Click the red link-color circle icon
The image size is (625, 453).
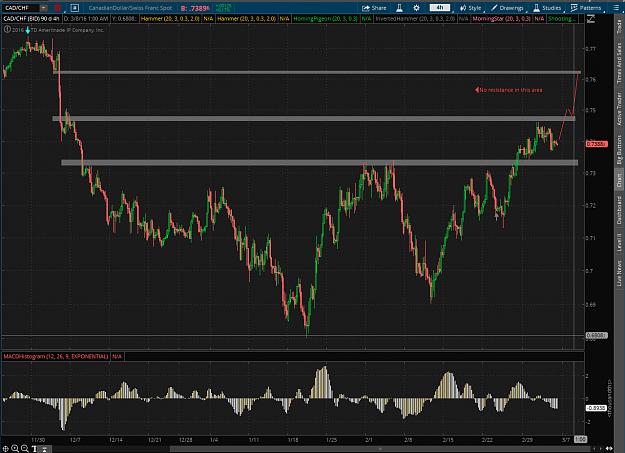(x=58, y=8)
